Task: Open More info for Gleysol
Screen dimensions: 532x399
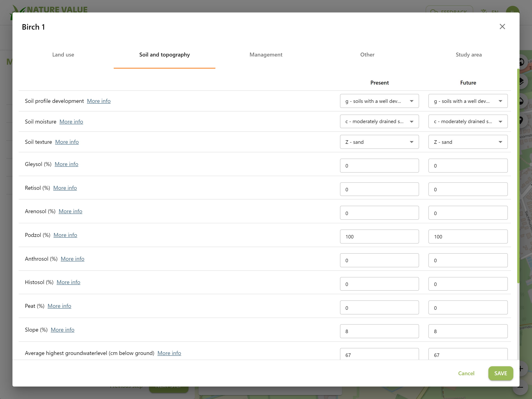Action: pyautogui.click(x=66, y=164)
